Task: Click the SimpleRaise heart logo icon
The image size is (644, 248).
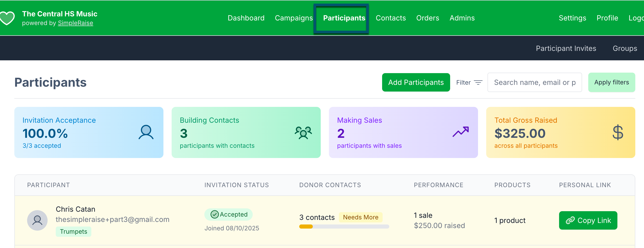Action: [x=7, y=18]
